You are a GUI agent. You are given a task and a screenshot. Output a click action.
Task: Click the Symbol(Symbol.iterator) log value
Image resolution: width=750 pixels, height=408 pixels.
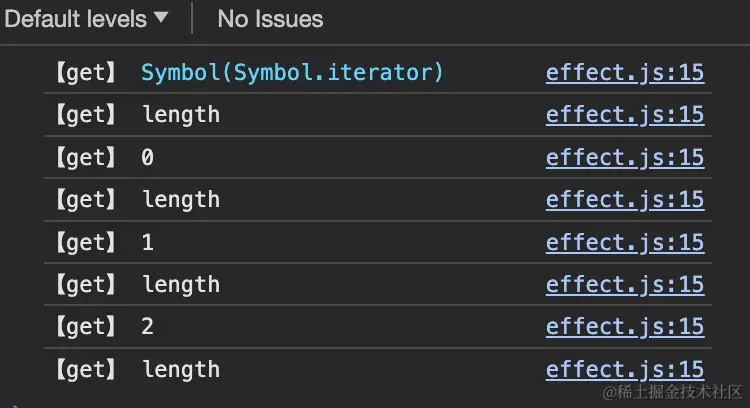coord(292,72)
